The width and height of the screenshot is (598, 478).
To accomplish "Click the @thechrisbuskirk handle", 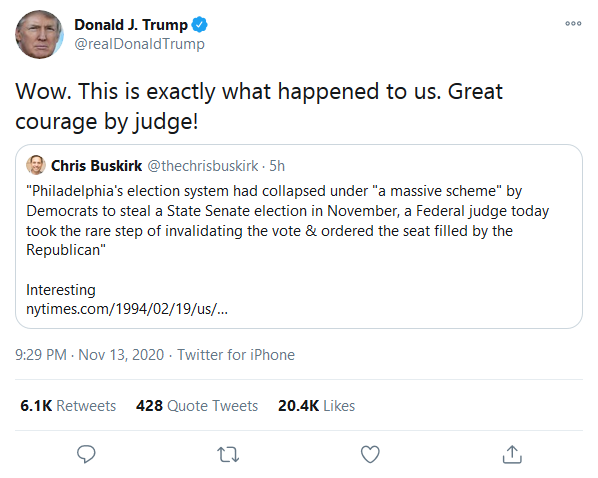I will [x=203, y=166].
